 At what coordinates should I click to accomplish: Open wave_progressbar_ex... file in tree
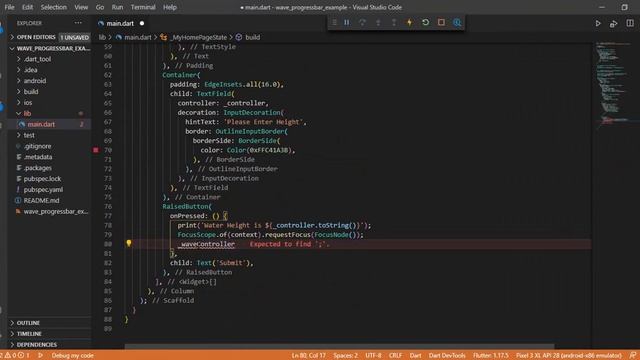pyautogui.click(x=56, y=211)
